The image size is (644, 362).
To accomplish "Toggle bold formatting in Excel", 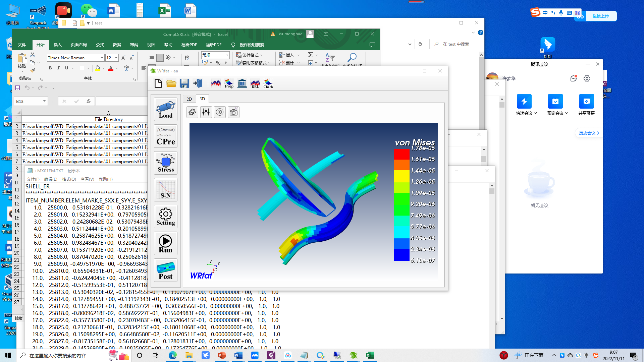I will tap(50, 68).
